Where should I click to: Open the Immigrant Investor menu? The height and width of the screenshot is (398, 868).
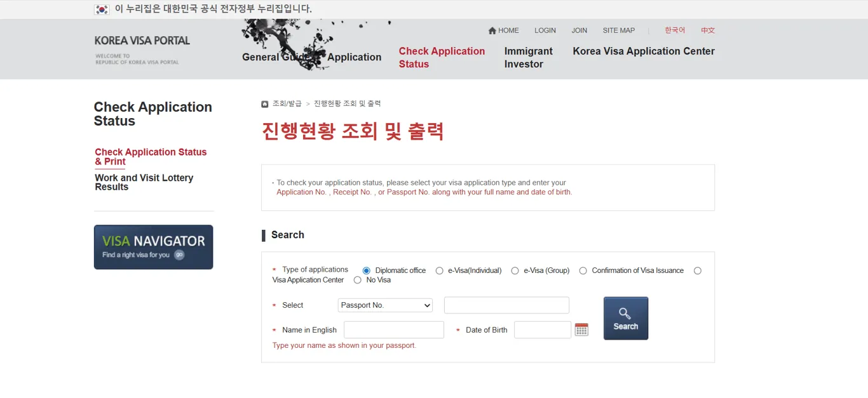(528, 57)
